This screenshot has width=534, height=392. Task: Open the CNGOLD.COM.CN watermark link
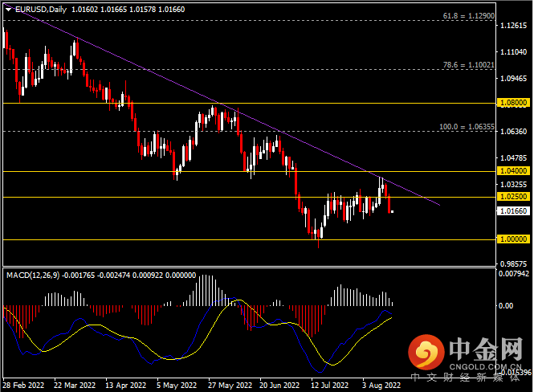pos(485,367)
